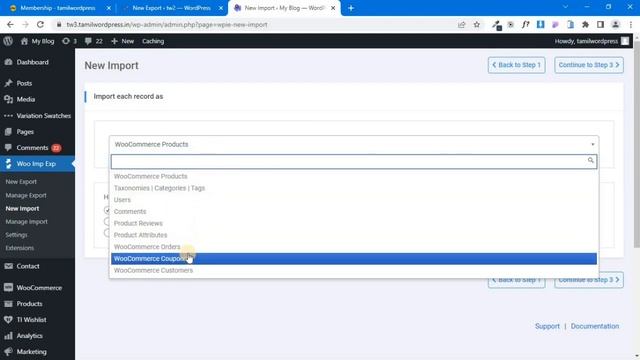Focus the dropdown search field

click(x=354, y=161)
